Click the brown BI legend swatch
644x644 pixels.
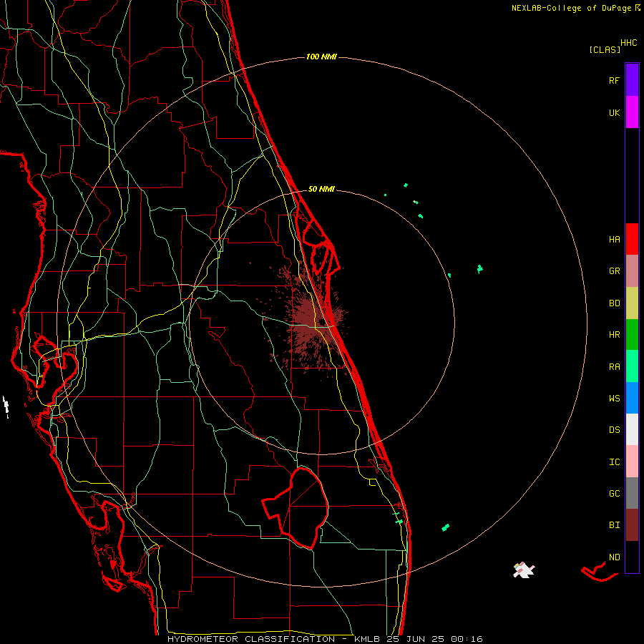[x=632, y=525]
